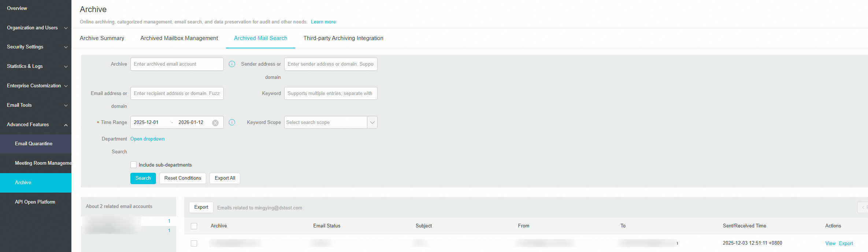
Task: Open Meeting Room Management in sidebar
Action: pos(36,163)
